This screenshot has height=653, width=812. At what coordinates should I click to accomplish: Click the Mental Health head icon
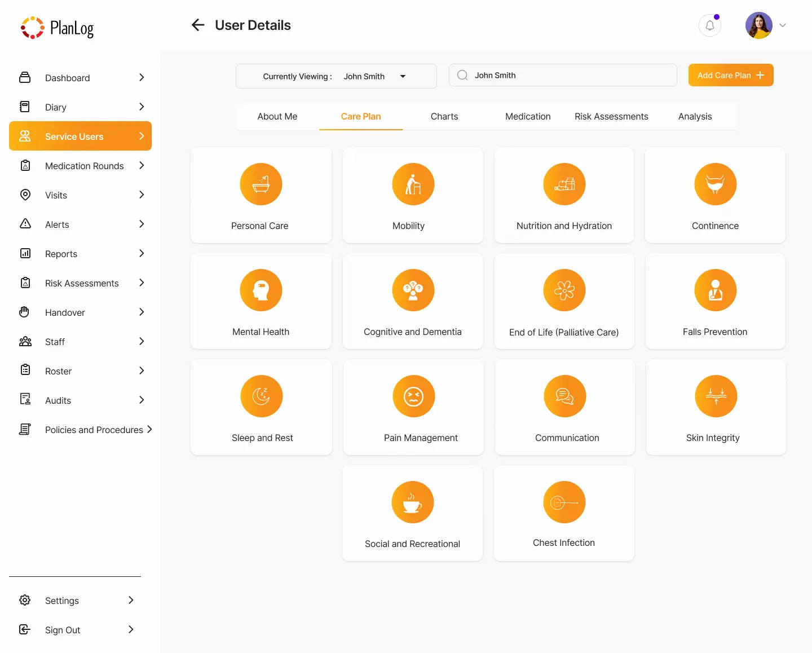pyautogui.click(x=261, y=290)
